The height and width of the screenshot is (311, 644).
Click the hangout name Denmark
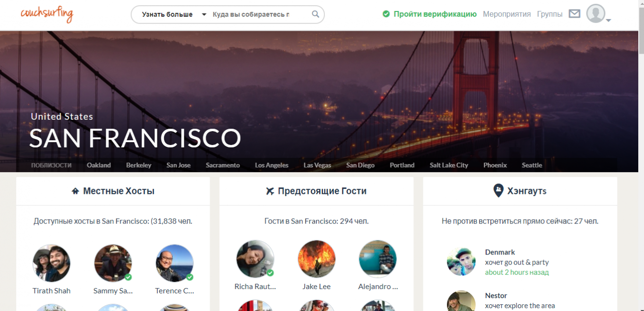click(x=500, y=252)
